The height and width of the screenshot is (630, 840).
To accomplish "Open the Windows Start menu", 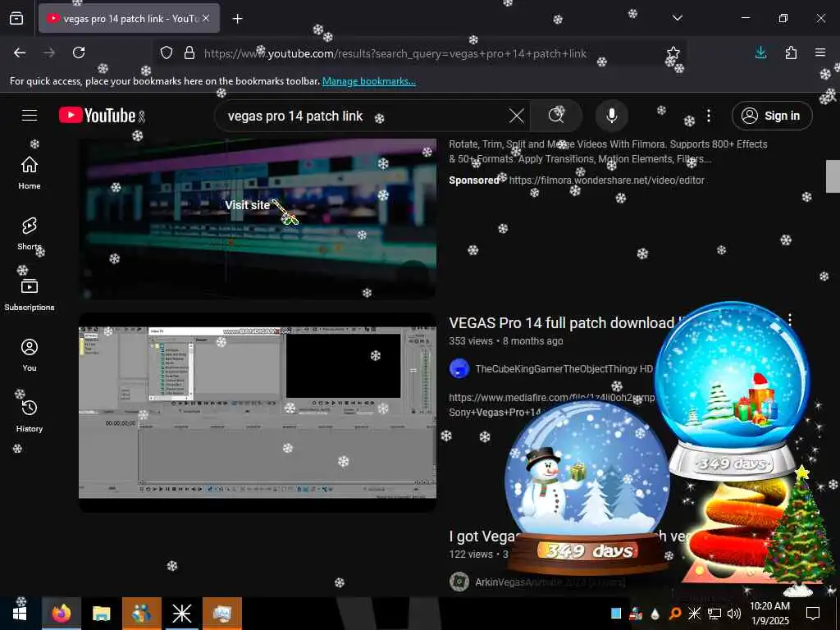I will [x=20, y=614].
